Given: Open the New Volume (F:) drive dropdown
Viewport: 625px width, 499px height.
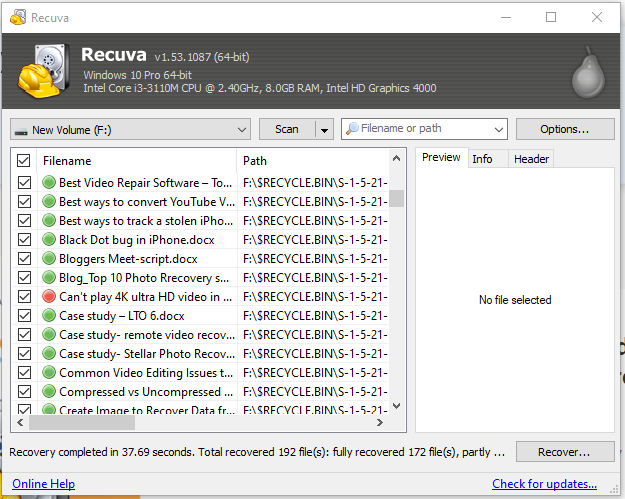Looking at the screenshot, I should [130, 129].
